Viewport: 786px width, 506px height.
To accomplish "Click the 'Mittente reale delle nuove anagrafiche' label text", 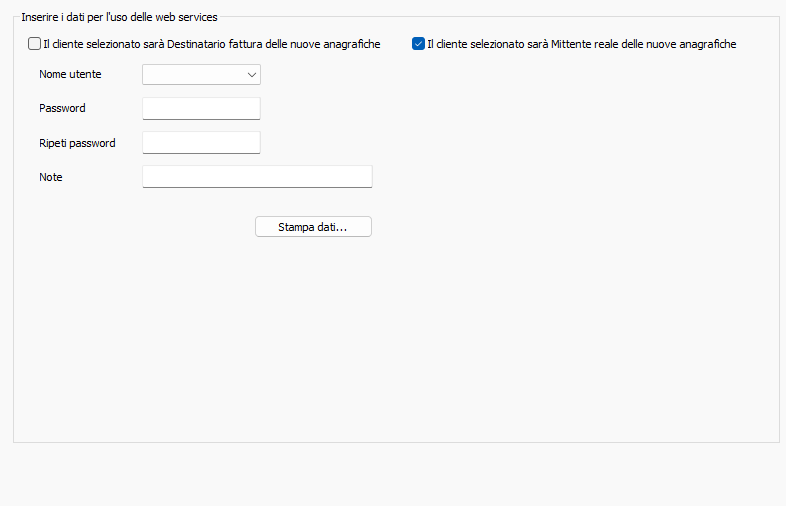I will pyautogui.click(x=581, y=44).
